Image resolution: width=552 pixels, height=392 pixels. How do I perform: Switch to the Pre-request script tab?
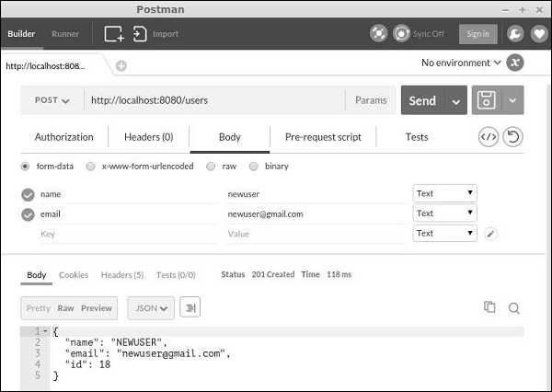click(323, 137)
